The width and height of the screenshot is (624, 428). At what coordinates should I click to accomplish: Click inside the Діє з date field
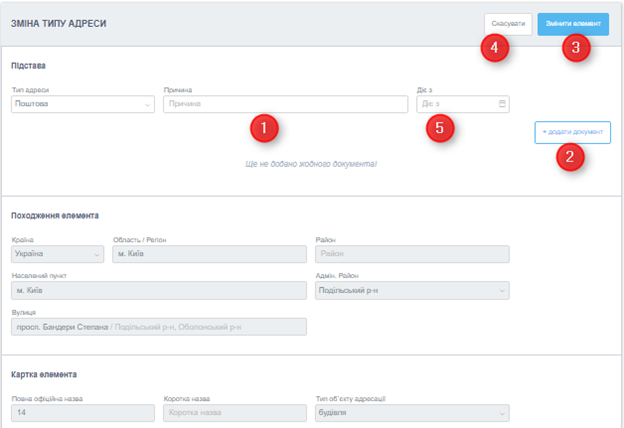point(455,103)
